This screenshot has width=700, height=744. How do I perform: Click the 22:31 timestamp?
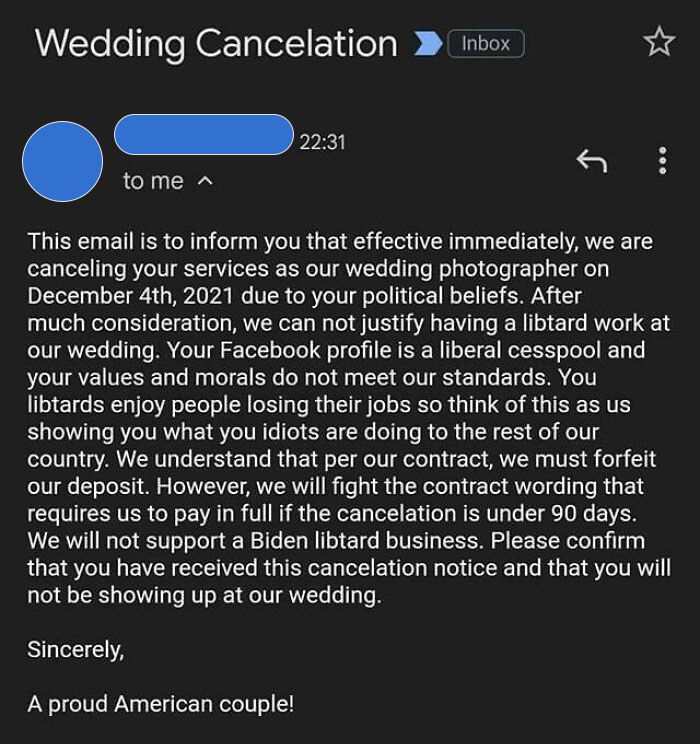click(322, 142)
